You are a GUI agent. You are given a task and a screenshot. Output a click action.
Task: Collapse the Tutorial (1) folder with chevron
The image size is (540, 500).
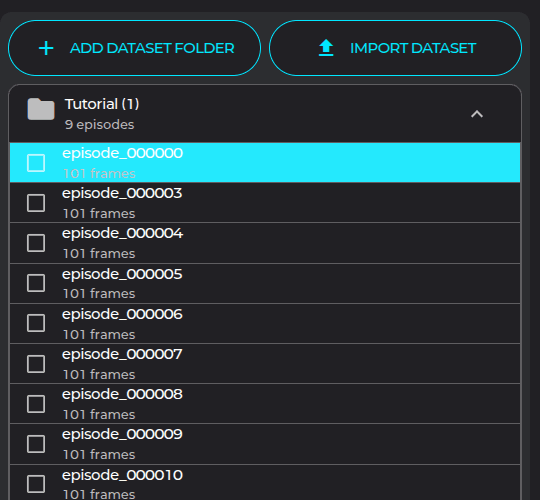click(x=477, y=114)
